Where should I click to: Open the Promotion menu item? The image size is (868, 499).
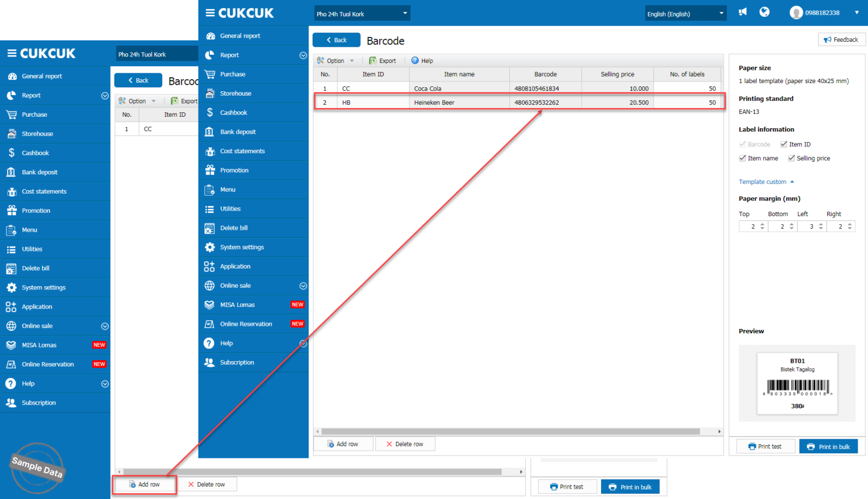point(234,170)
